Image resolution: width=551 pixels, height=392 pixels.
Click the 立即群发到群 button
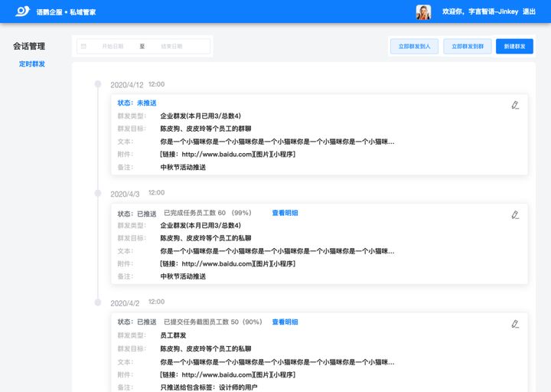tap(468, 47)
